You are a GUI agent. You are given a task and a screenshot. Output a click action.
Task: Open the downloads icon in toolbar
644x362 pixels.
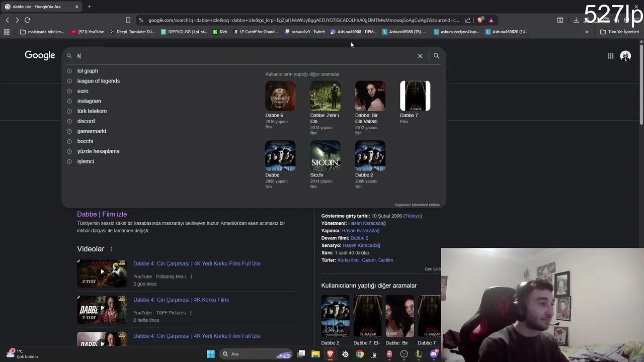pyautogui.click(x=576, y=20)
